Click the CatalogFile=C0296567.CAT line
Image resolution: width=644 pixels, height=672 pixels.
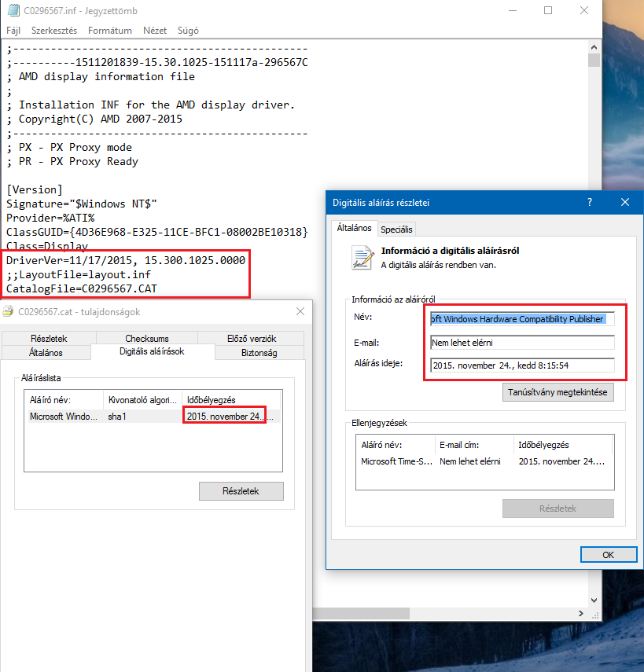pyautogui.click(x=82, y=288)
